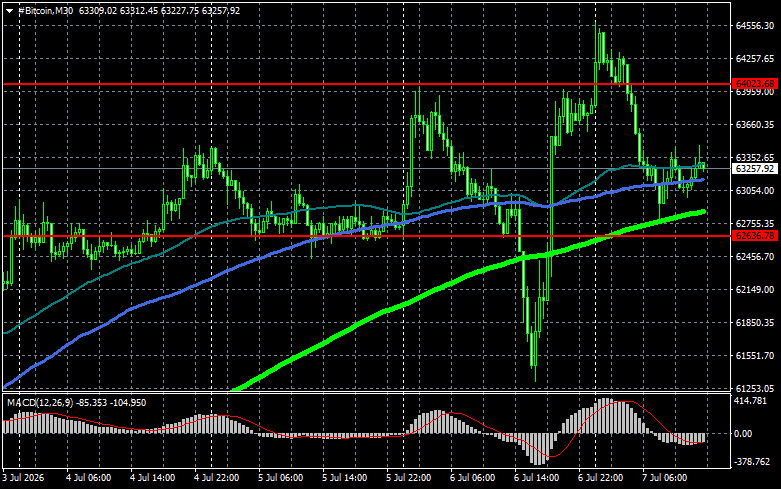Click the 61253.05 price scale value
This screenshot has height=489, width=781.
point(755,388)
